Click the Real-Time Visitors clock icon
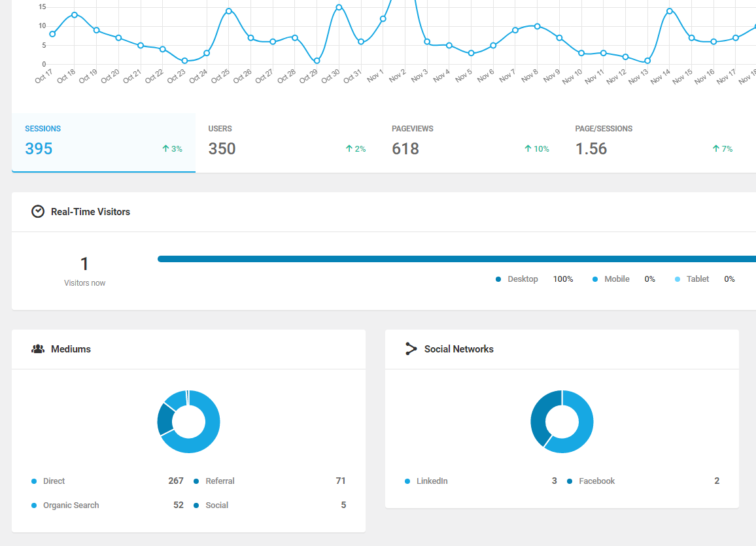 click(x=38, y=212)
